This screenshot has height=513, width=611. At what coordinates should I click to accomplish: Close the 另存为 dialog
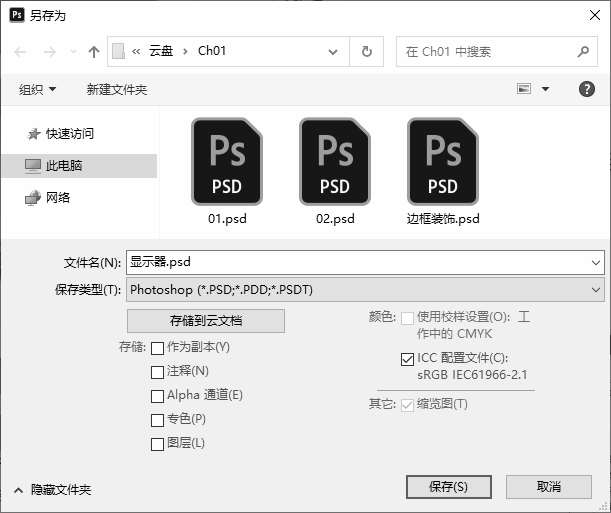pyautogui.click(x=595, y=15)
